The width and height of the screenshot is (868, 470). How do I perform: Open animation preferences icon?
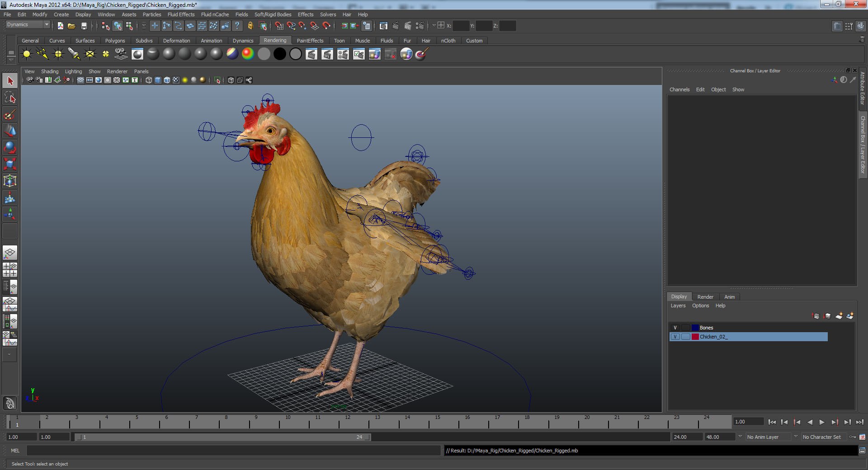coord(863,437)
